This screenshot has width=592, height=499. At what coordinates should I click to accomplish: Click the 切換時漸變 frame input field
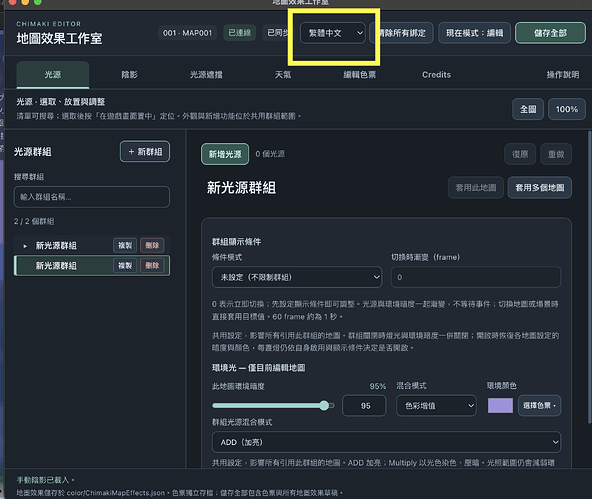point(476,277)
